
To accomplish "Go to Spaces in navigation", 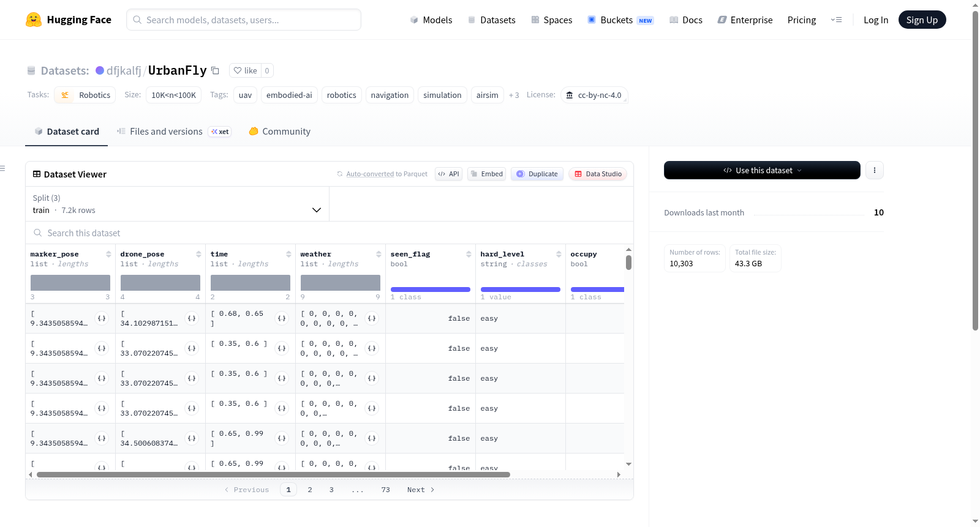I will click(x=551, y=20).
